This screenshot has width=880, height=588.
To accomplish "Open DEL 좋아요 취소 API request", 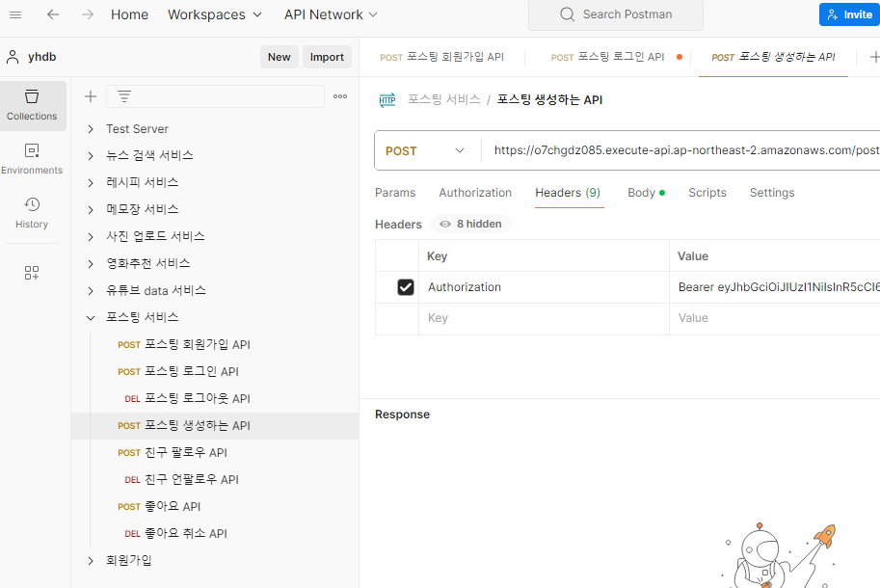I will click(x=215, y=534).
